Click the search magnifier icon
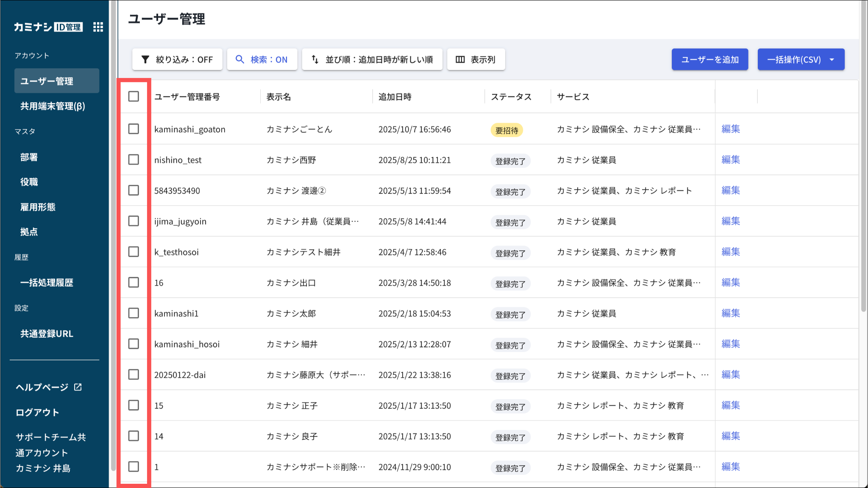 tap(240, 59)
